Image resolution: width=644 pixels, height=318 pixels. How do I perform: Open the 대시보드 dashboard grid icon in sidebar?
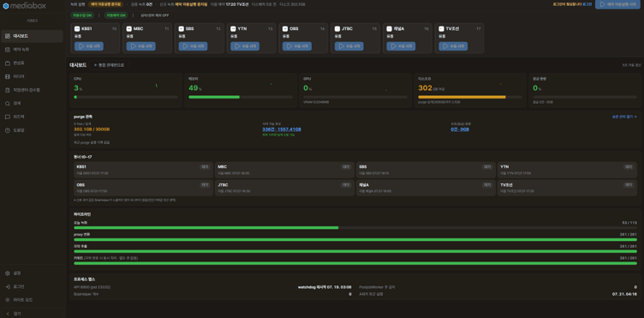coord(8,36)
